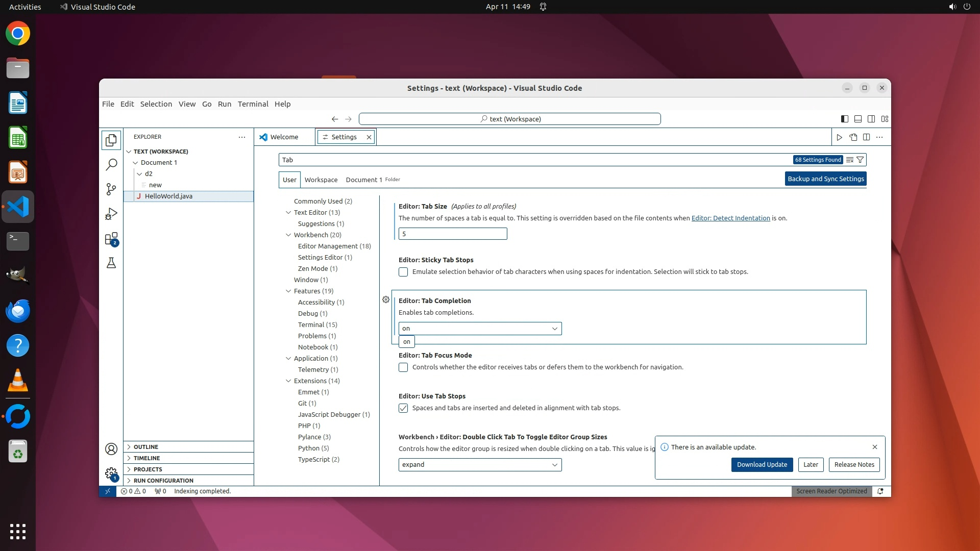The image size is (980, 551).
Task: Open the Double Click Tab 'expand' dropdown
Action: coord(480,465)
